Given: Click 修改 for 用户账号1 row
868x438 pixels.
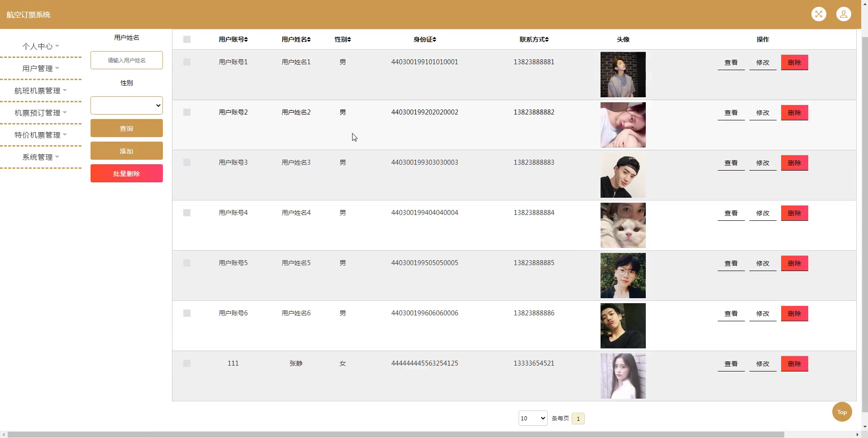Looking at the screenshot, I should click(x=763, y=62).
